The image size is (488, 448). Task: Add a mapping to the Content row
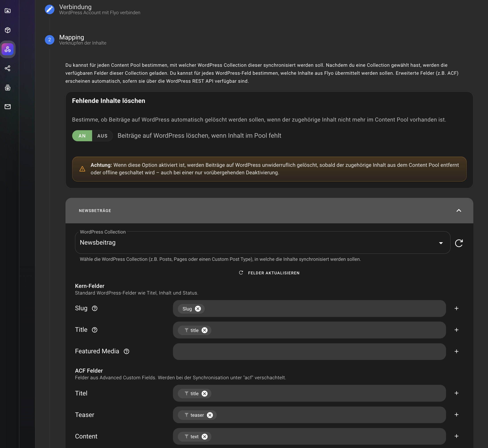[x=456, y=436]
